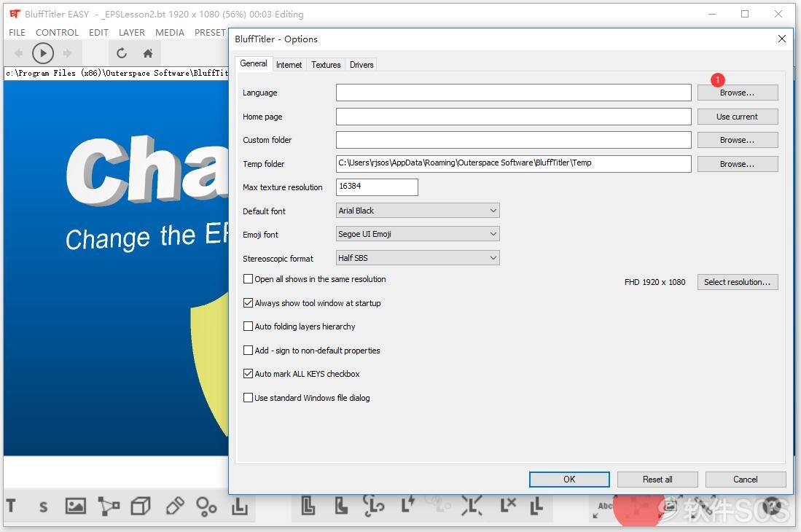Open the CONTROL menu
The image size is (801, 532).
coord(57,32)
